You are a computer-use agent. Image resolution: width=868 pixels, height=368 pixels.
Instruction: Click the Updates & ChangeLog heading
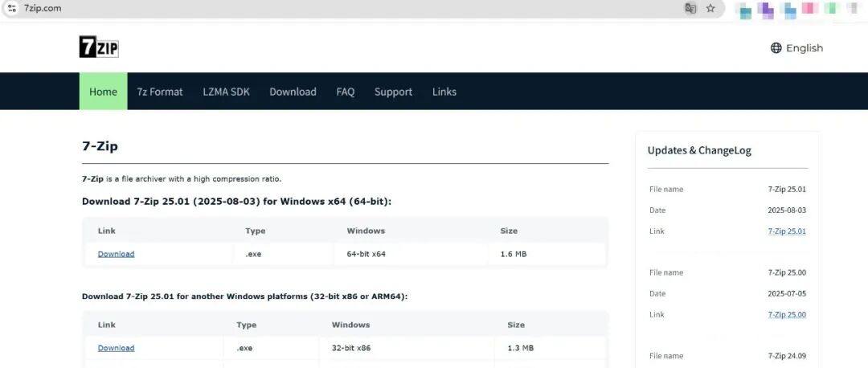699,150
